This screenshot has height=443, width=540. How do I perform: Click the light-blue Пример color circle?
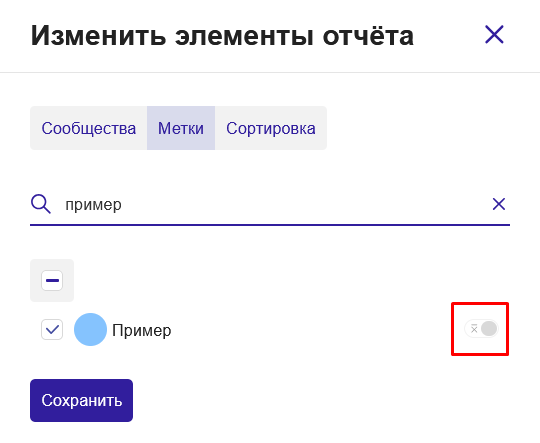pos(90,329)
